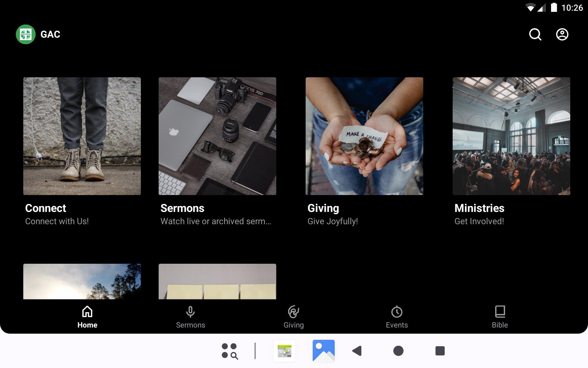Open the Giving coins thumbnail
The width and height of the screenshot is (588, 368).
[x=364, y=136]
